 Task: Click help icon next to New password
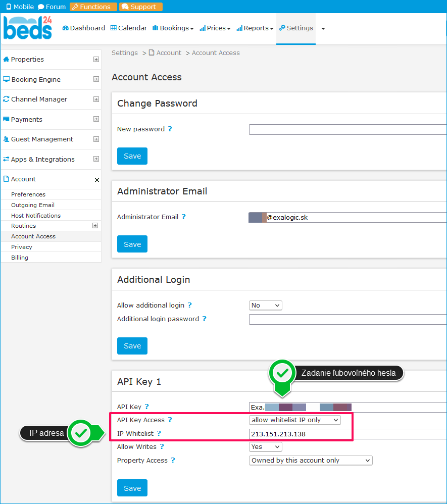click(170, 129)
